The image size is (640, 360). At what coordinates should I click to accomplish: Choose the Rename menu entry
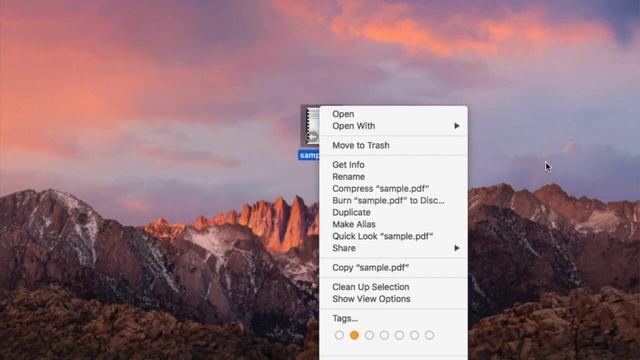coord(393,177)
